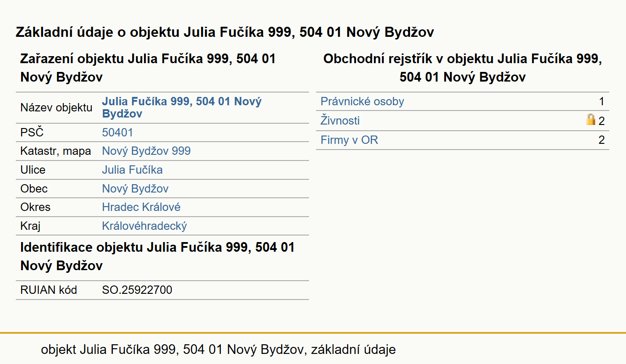Click the Základní údaje o objektu heading
This screenshot has width=626, height=364.
(x=225, y=32)
